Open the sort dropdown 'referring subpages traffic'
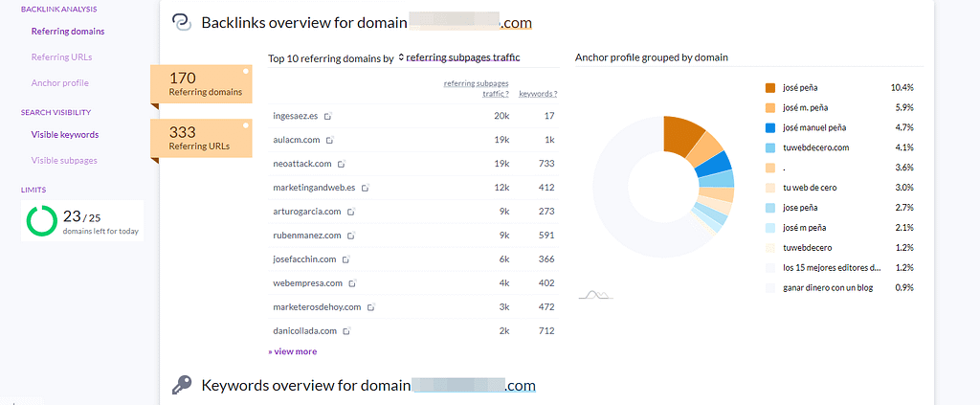 tap(459, 57)
